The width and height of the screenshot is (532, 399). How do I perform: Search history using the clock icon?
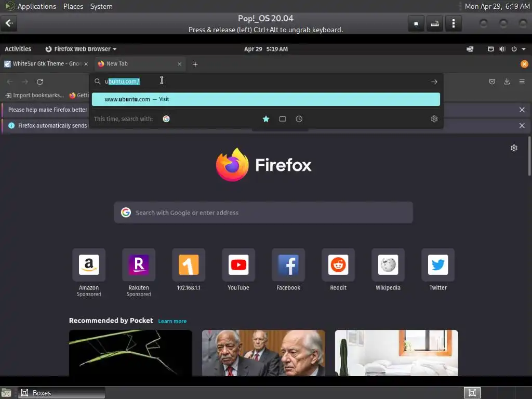coord(299,119)
